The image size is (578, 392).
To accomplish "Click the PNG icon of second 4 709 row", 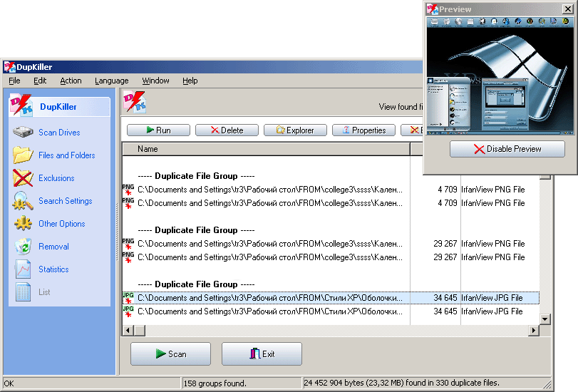I will (x=128, y=203).
